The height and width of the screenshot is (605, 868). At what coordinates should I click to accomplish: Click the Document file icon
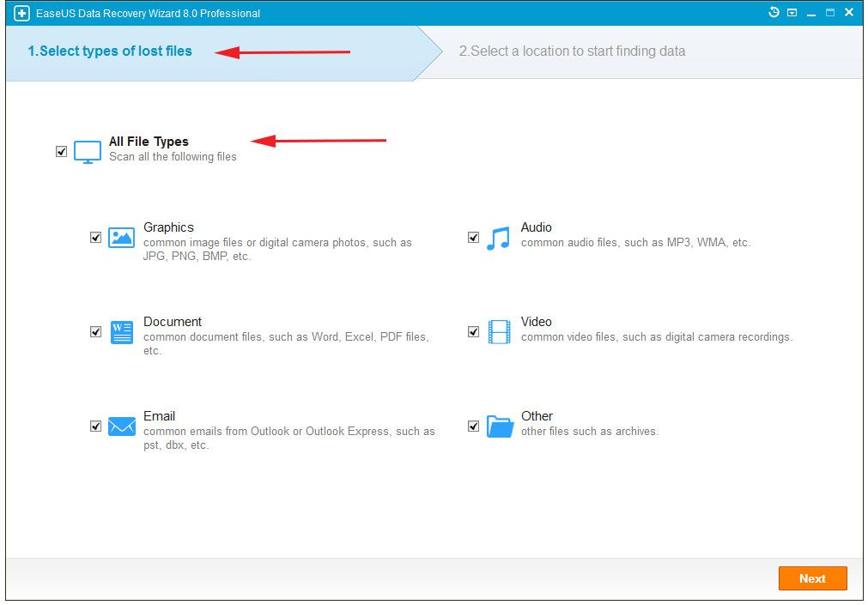tap(121, 332)
